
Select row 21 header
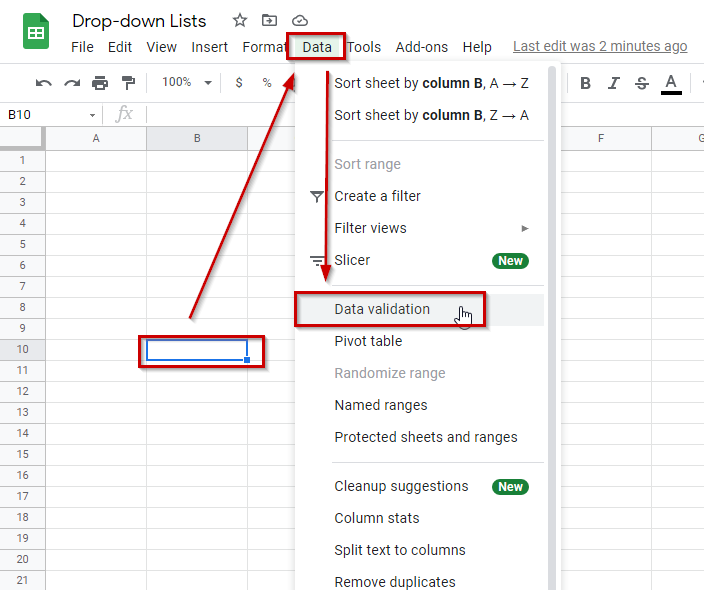(22, 580)
